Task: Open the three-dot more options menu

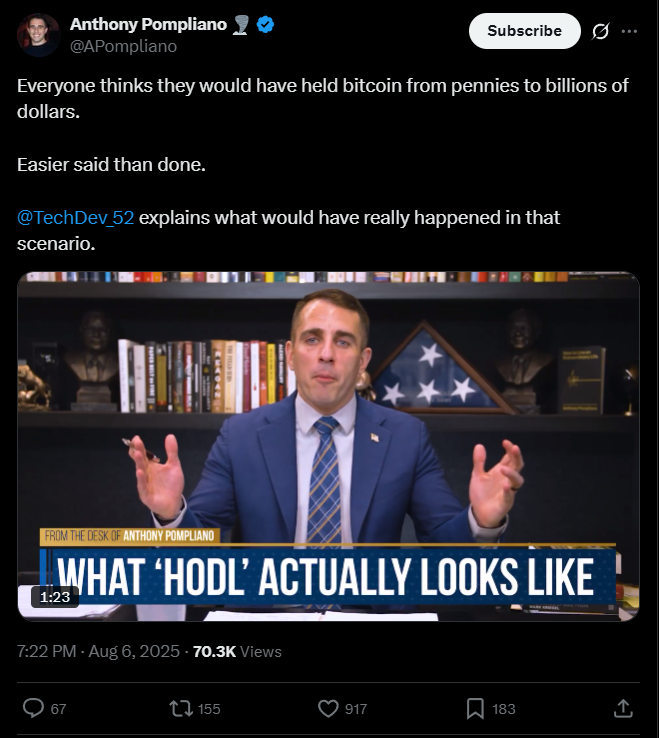Action: (629, 32)
